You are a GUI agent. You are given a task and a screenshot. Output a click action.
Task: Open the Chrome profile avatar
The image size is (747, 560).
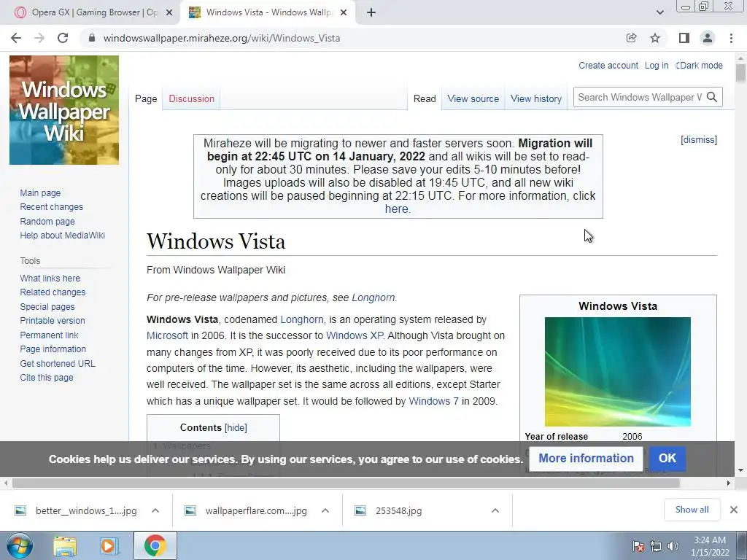[708, 38]
